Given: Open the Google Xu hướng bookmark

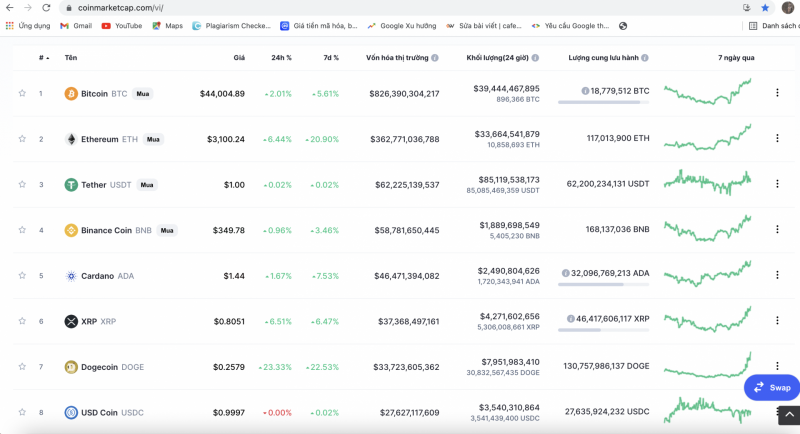Looking at the screenshot, I should pyautogui.click(x=402, y=25).
